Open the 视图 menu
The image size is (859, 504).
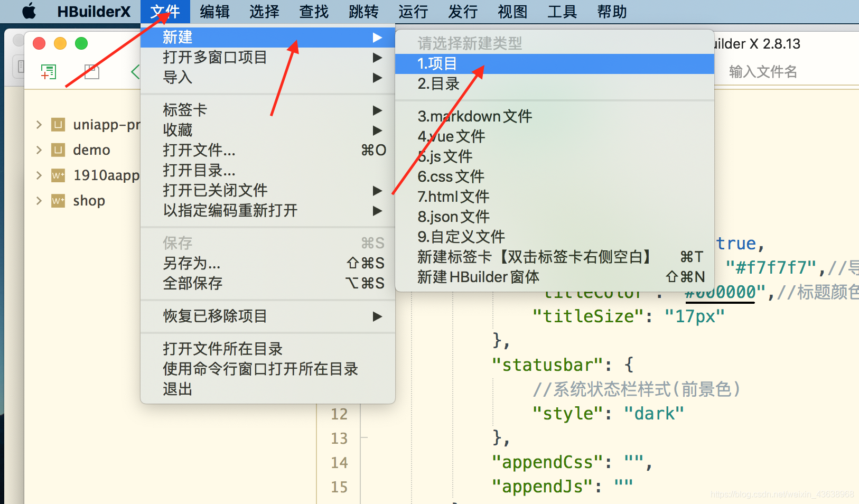pos(512,12)
